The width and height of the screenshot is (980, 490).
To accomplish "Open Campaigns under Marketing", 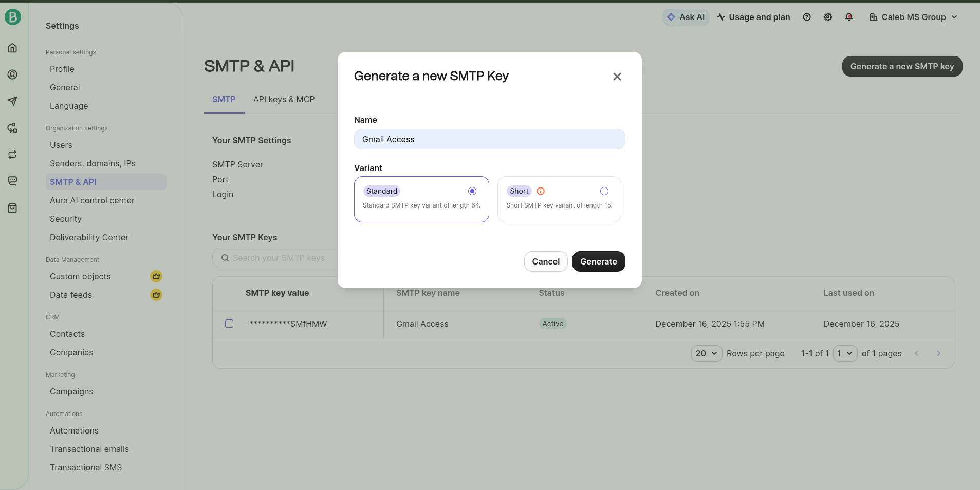I will (71, 391).
